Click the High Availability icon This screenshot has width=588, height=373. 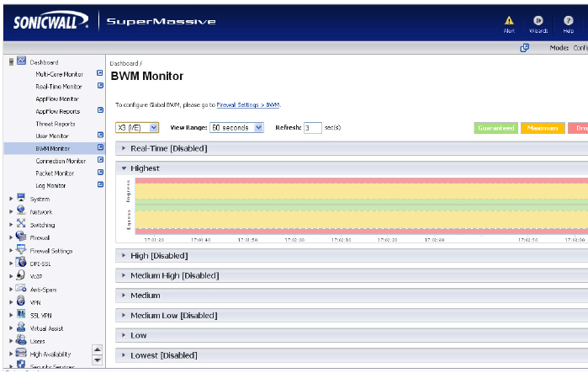pos(21,353)
